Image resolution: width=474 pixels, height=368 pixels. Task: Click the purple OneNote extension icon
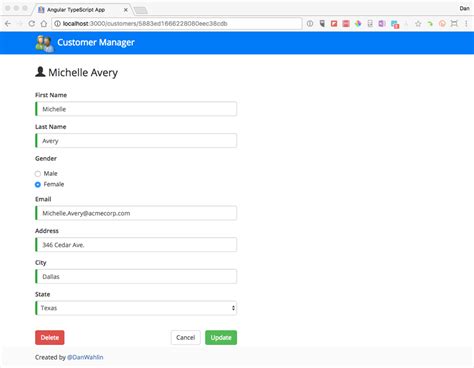pos(382,24)
